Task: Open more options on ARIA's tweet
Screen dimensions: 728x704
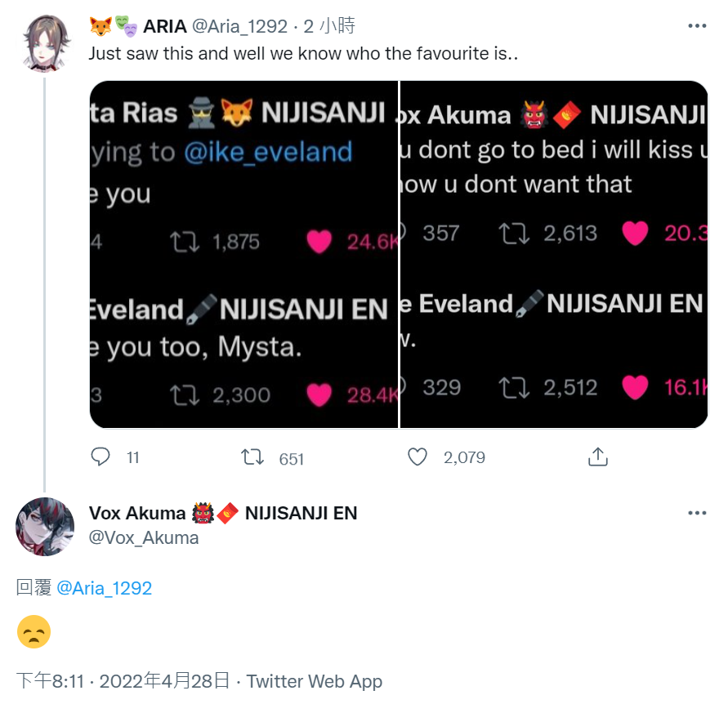Action: pyautogui.click(x=697, y=26)
